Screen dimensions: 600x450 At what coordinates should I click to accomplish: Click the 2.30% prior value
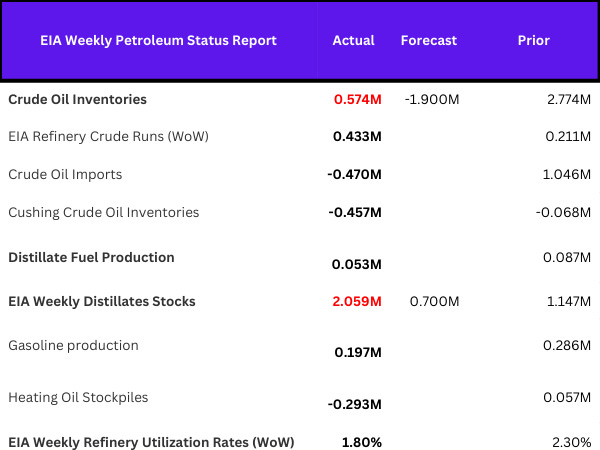pyautogui.click(x=572, y=443)
